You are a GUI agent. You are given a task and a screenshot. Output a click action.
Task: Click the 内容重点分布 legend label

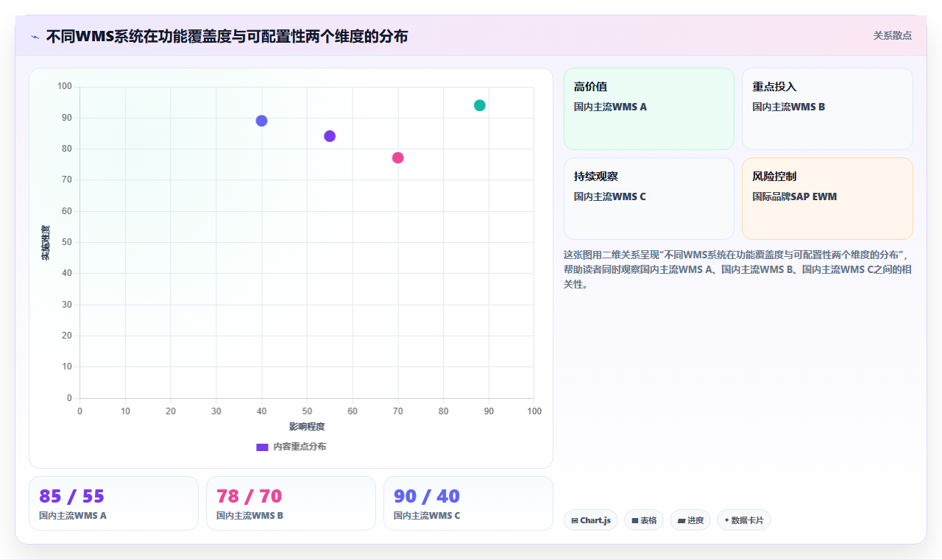pyautogui.click(x=300, y=447)
